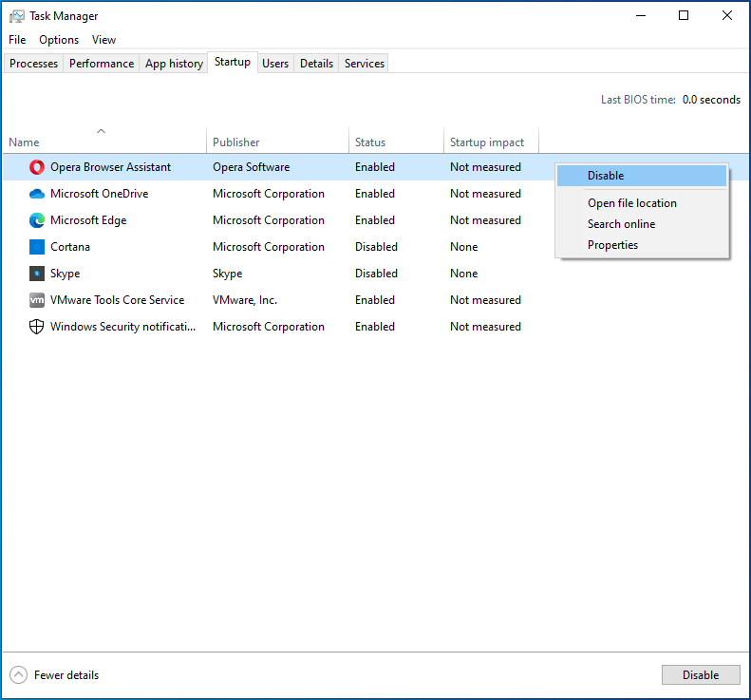Click the VMware Tools Core Service icon

coord(37,300)
